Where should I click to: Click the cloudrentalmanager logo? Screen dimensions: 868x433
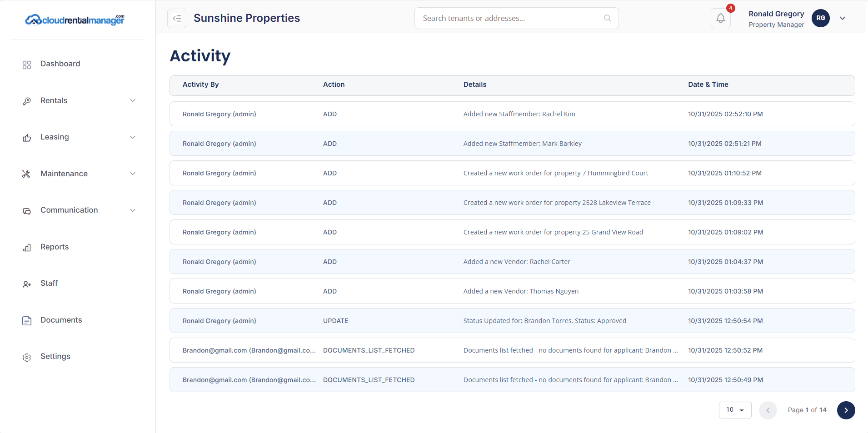(x=75, y=20)
